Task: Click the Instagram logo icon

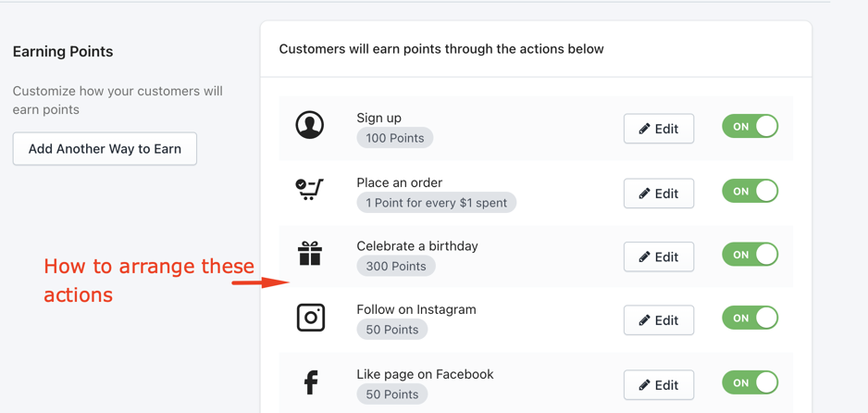Action: tap(311, 318)
